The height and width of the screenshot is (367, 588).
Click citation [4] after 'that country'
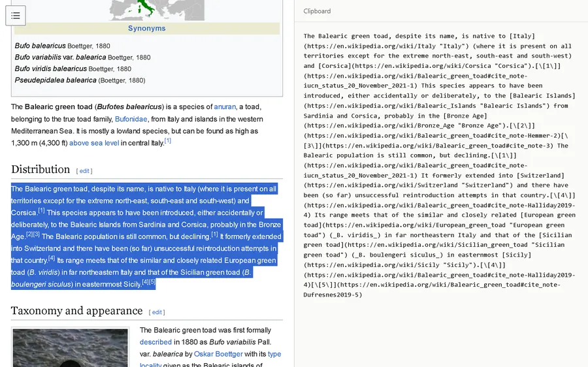click(x=52, y=259)
